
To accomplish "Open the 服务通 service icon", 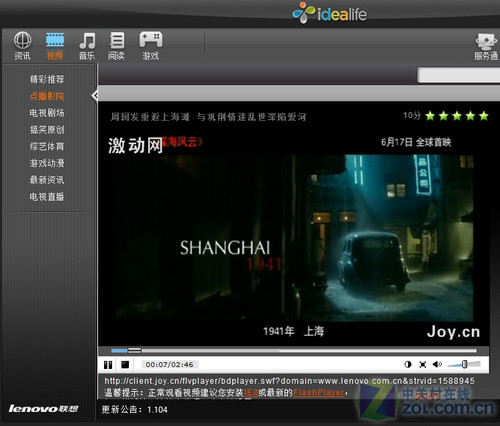I will [x=486, y=46].
